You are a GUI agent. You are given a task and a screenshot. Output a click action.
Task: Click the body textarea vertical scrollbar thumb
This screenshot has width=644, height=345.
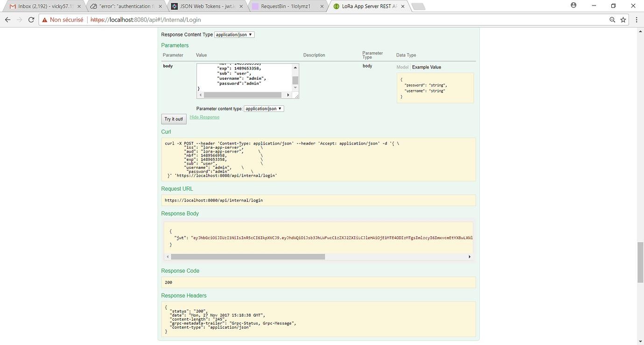coord(295,80)
